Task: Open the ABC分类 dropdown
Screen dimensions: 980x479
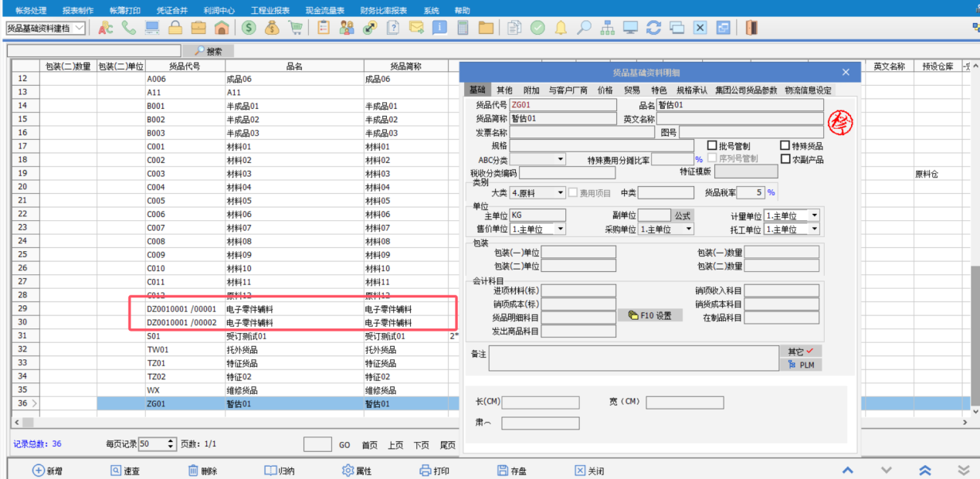Action: coord(560,159)
